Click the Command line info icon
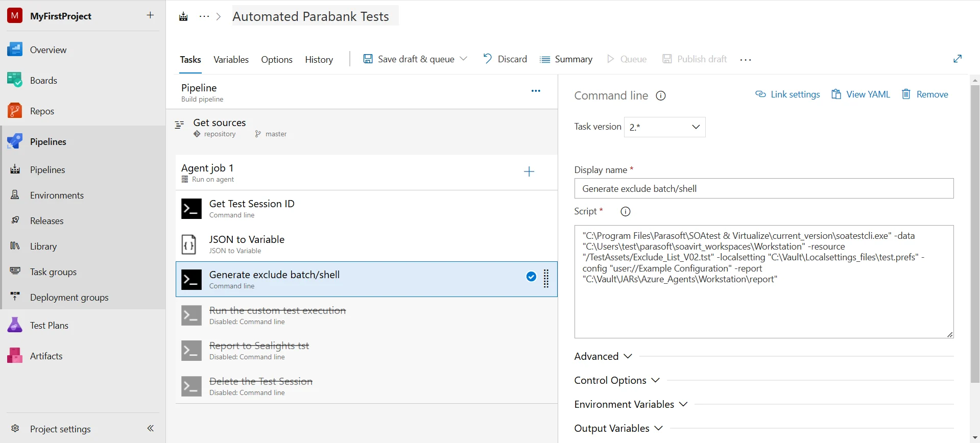Image resolution: width=980 pixels, height=443 pixels. [x=661, y=95]
